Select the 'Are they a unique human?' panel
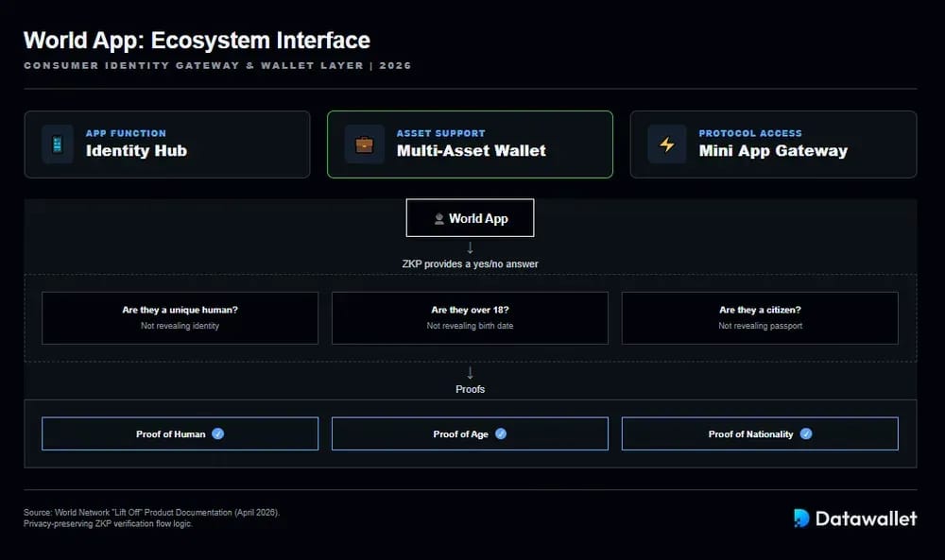 click(180, 318)
